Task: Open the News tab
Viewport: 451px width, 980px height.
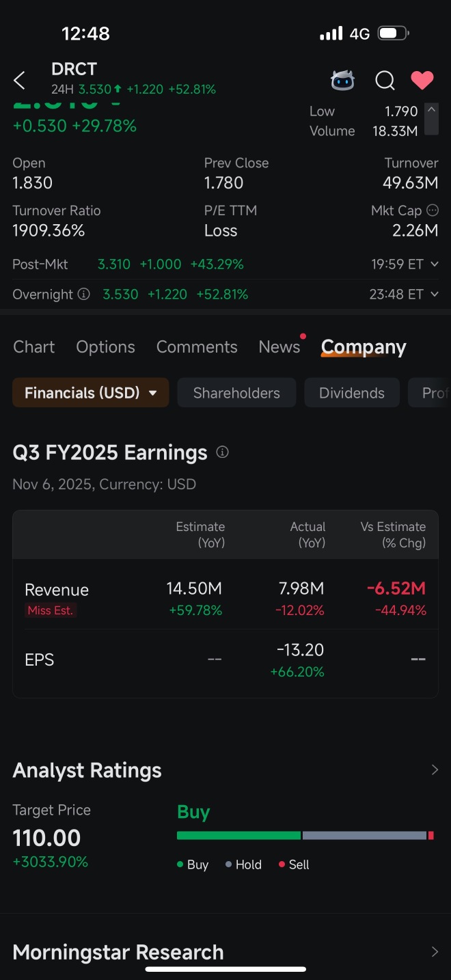Action: tap(279, 347)
